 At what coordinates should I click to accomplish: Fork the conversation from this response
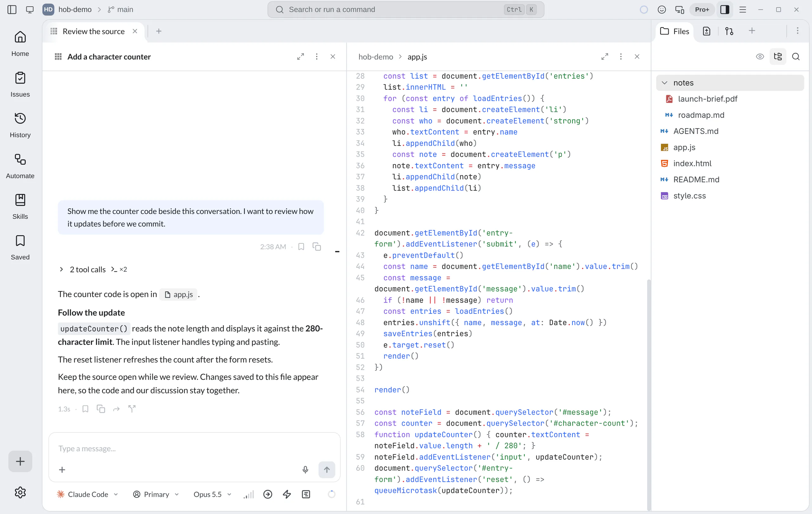coord(132,409)
